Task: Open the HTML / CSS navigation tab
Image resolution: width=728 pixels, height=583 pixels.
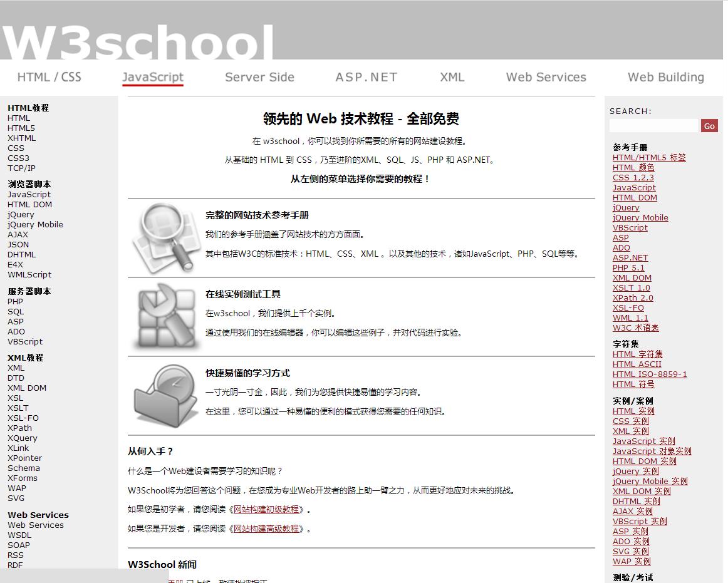Action: (49, 77)
